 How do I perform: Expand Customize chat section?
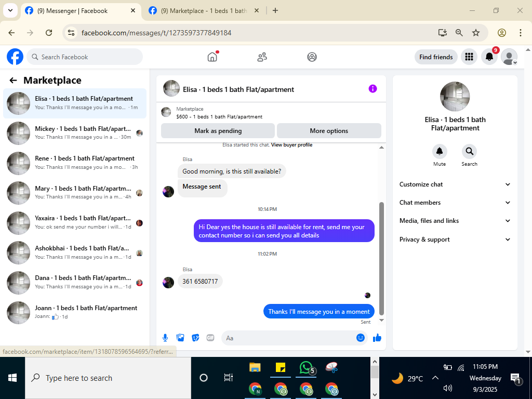455,184
